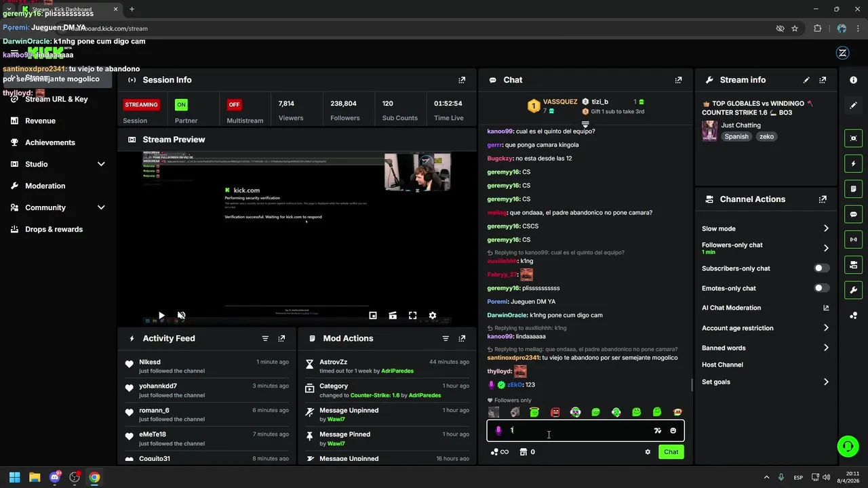This screenshot has width=868, height=488.
Task: Open the emote picker in chat input
Action: (x=673, y=430)
